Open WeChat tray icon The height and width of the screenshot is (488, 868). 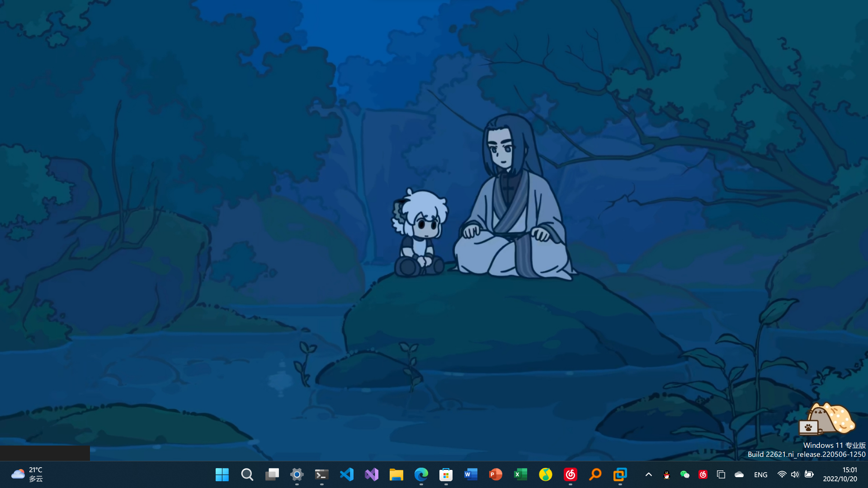684,474
